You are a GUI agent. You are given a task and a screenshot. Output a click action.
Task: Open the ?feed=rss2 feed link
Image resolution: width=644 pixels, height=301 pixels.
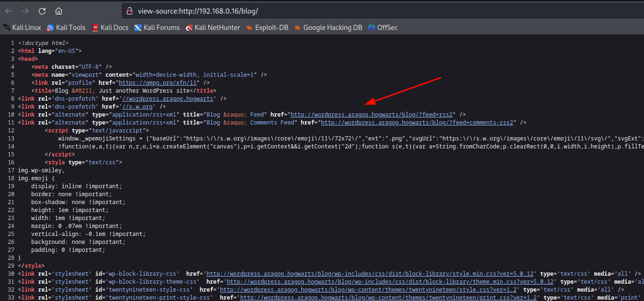[x=372, y=114]
